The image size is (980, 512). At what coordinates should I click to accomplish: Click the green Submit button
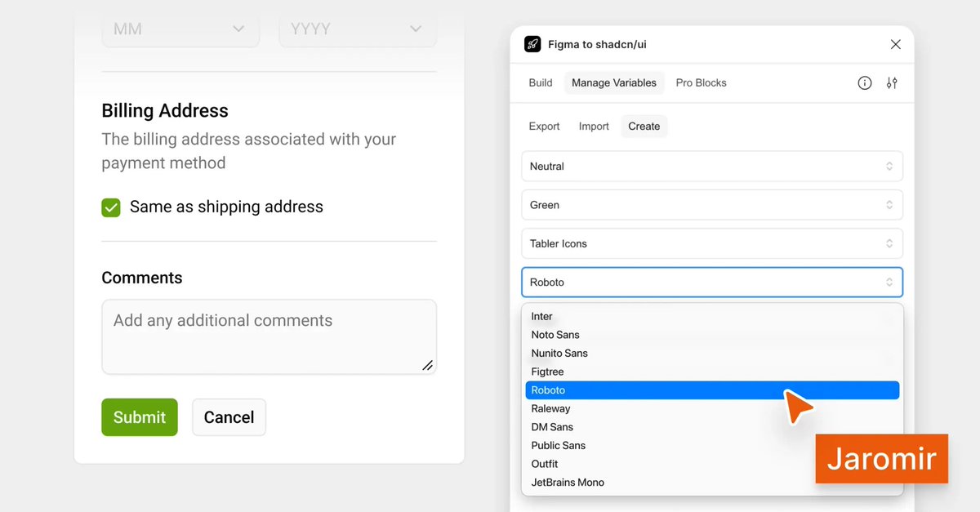pos(140,417)
